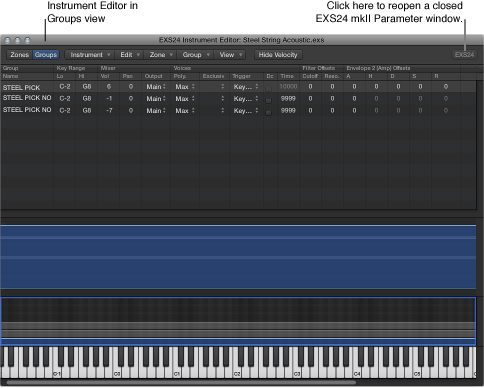This screenshot has width=484, height=388.
Task: Click the Lo key C-2 for STEEL PICK
Action: 65,87
